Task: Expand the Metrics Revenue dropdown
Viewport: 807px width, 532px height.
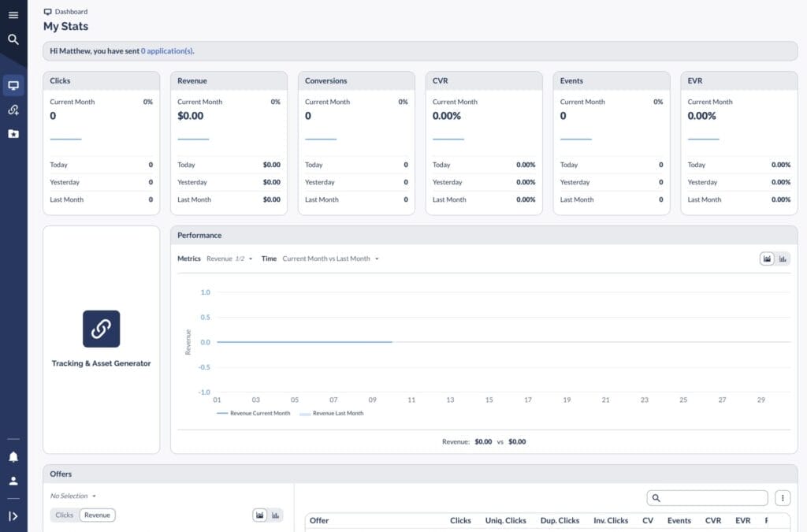Action: pos(229,259)
